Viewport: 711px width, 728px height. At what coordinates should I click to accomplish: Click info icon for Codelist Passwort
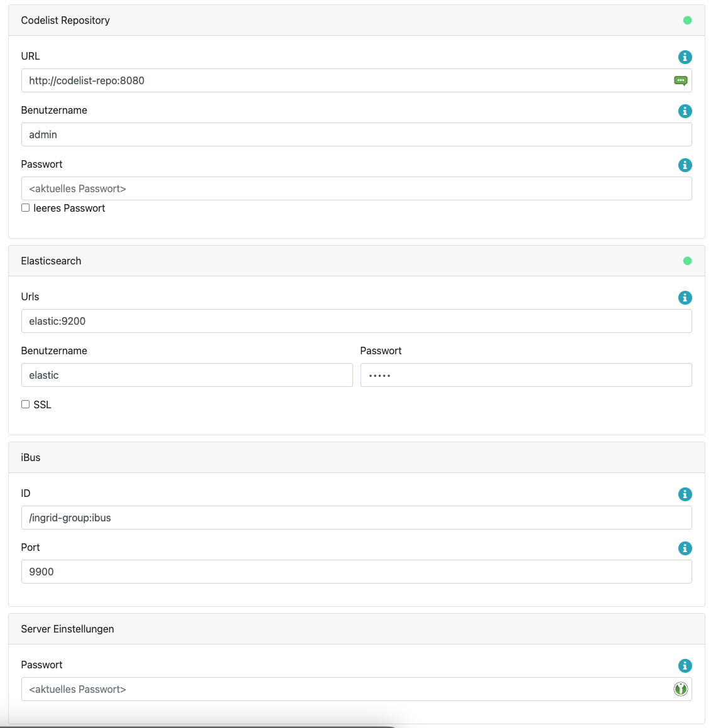[x=685, y=165]
